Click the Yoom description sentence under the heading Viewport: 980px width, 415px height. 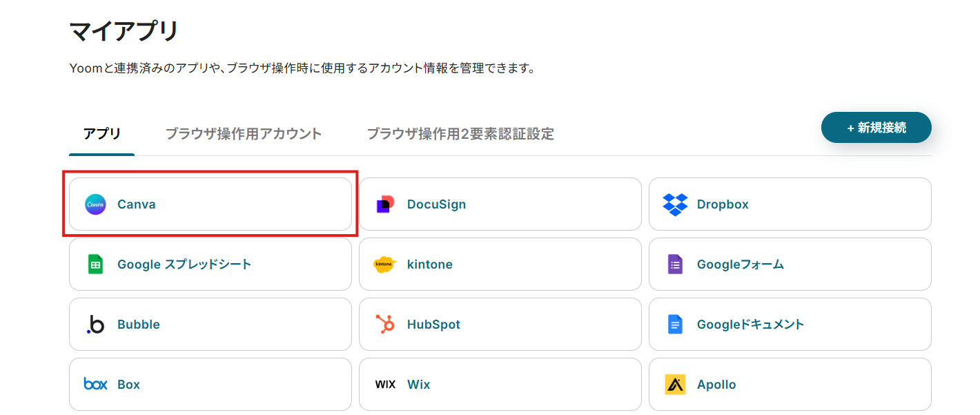(x=302, y=69)
